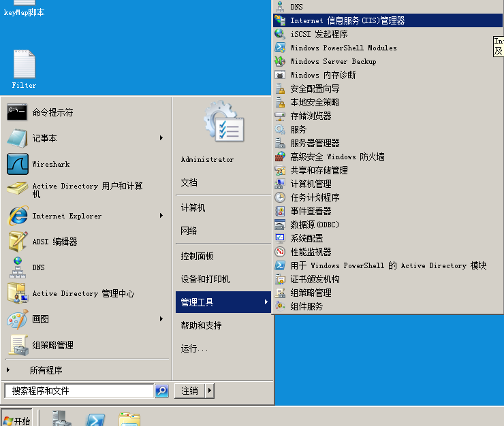Click the 证书颁发机构 icon
Screen dimensions: 504x426
point(280,279)
